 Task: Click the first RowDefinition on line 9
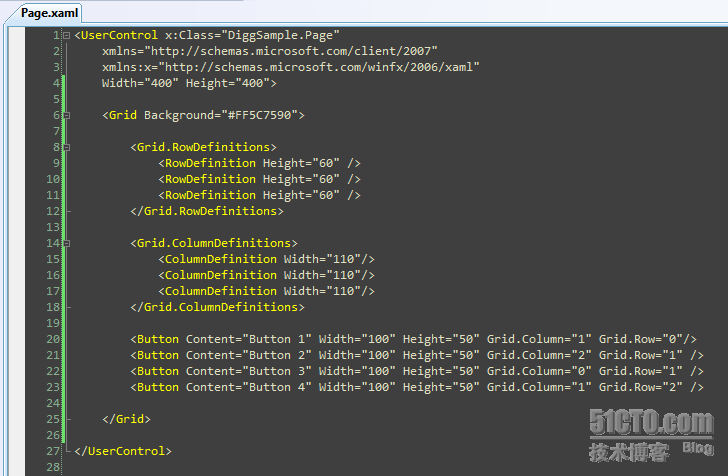click(x=260, y=163)
